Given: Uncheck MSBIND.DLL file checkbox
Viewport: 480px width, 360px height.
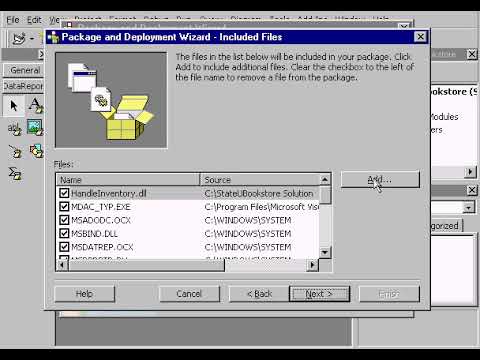Looking at the screenshot, I should [64, 233].
